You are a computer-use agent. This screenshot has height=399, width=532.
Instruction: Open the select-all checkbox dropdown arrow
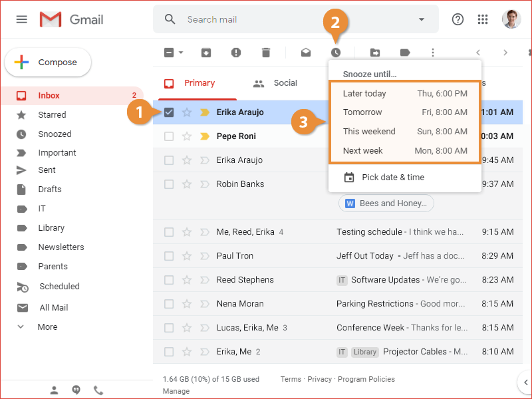[181, 53]
